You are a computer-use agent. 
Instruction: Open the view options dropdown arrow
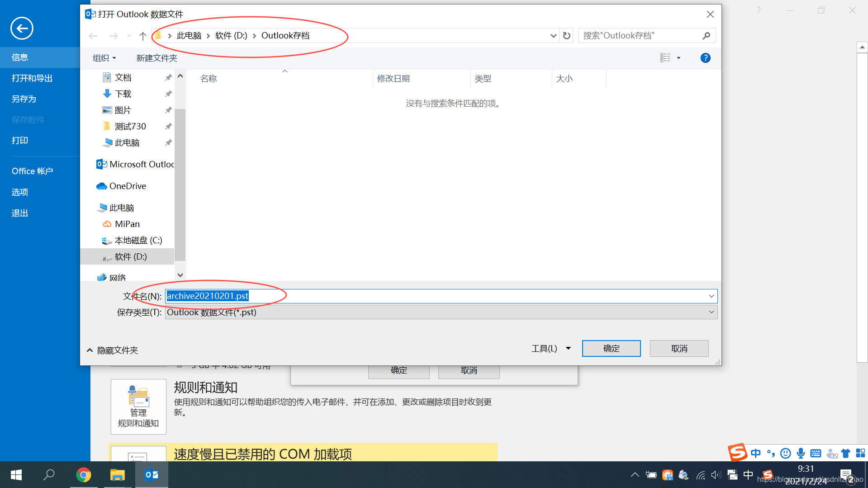[678, 58]
